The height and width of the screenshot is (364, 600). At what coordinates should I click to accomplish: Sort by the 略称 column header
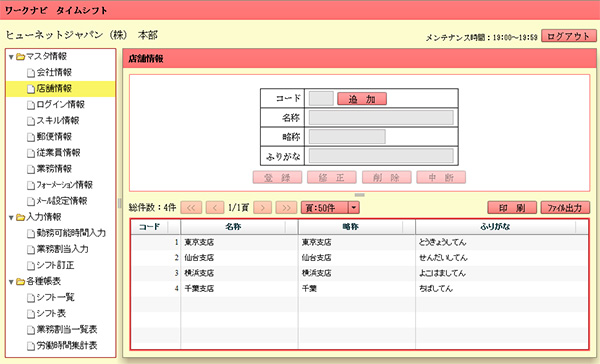[x=357, y=227]
